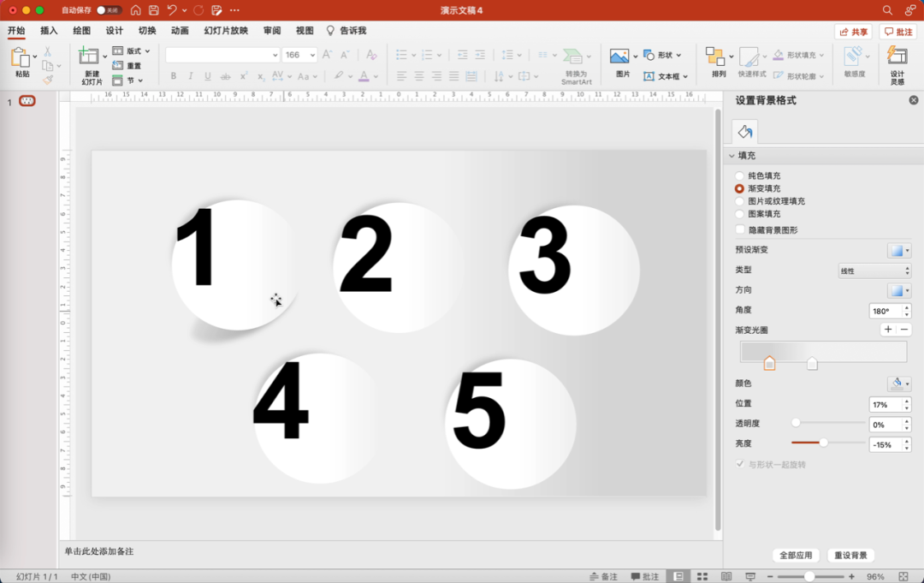Select the second gradient stop marker
This screenshot has width=924, height=583.
(812, 363)
